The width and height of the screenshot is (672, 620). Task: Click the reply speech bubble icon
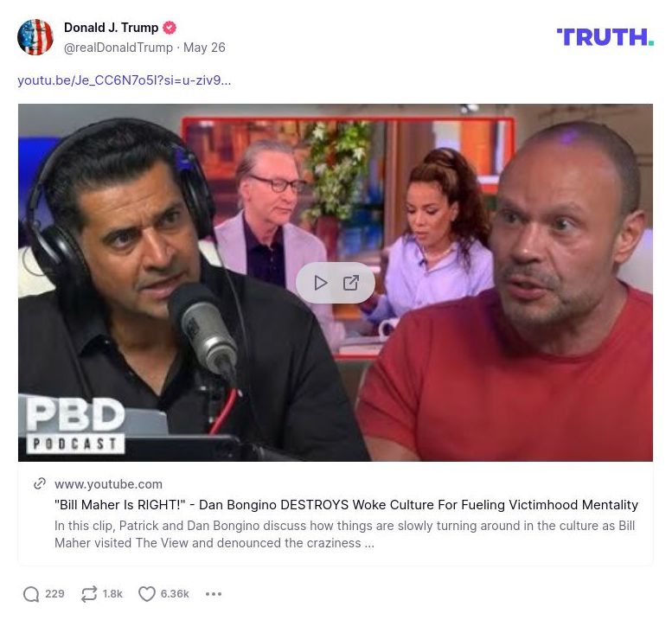tap(31, 594)
